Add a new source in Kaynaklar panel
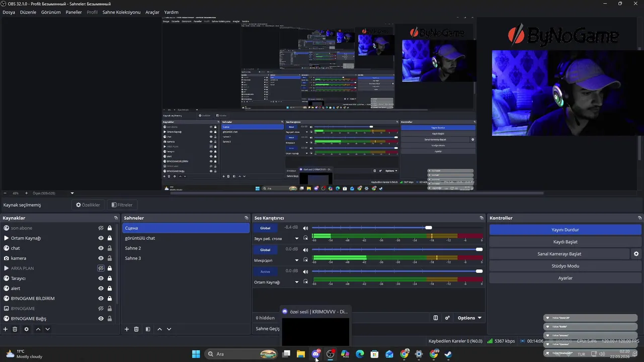Viewport: 644px width, 362px height. tap(6, 329)
